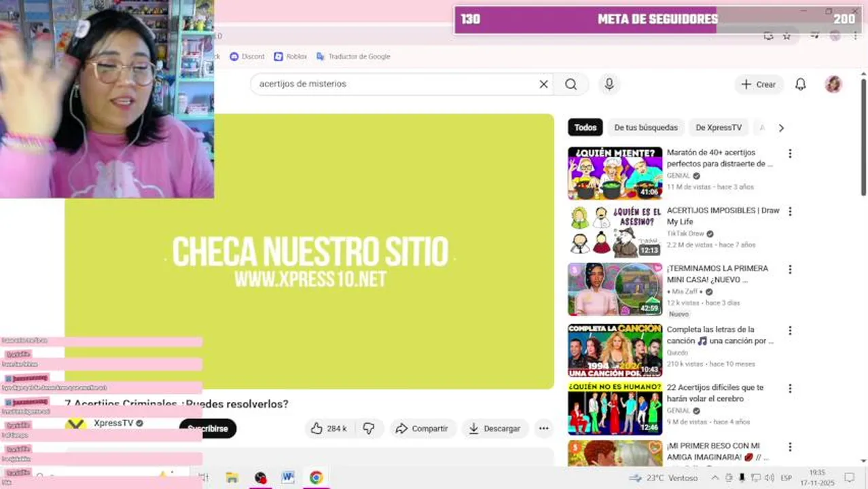This screenshot has width=868, height=489.
Task: Start voice search with the microphone icon
Action: 609,84
